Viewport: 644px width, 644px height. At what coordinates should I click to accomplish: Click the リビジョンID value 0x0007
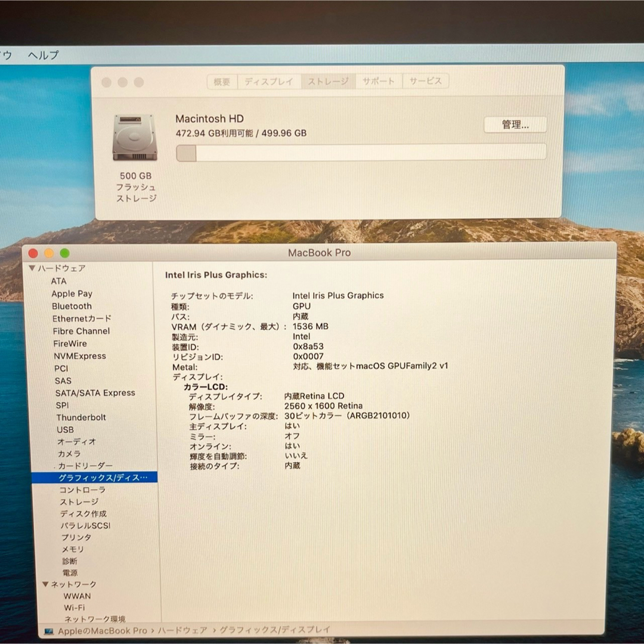coord(308,356)
